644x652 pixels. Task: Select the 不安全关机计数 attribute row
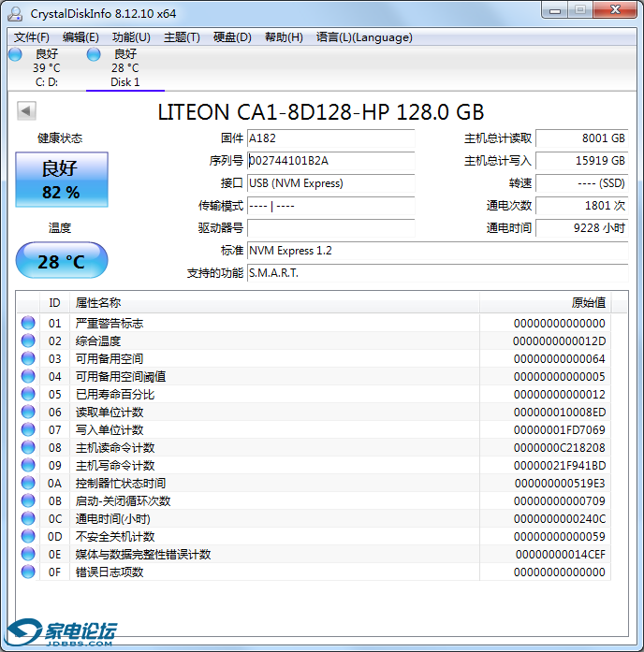tap(314, 536)
